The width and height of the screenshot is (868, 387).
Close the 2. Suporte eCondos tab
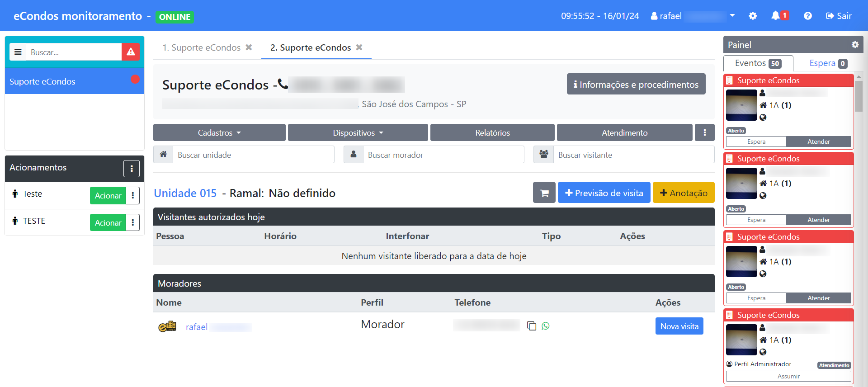click(359, 47)
